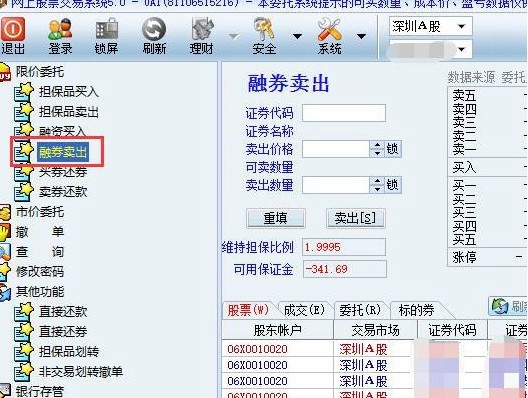Viewport: 528px width, 398px height.
Task: Toggle the 锁 lock beside 卖出数量
Action: [x=393, y=185]
